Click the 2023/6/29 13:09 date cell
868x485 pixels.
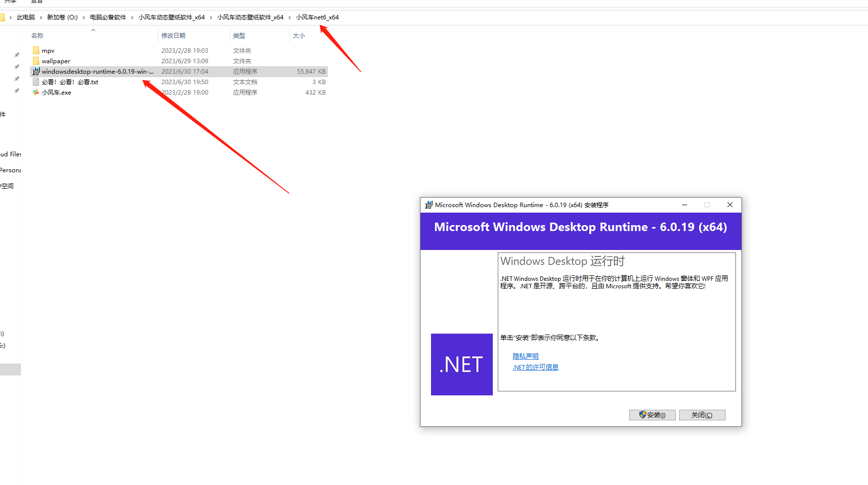pyautogui.click(x=185, y=61)
